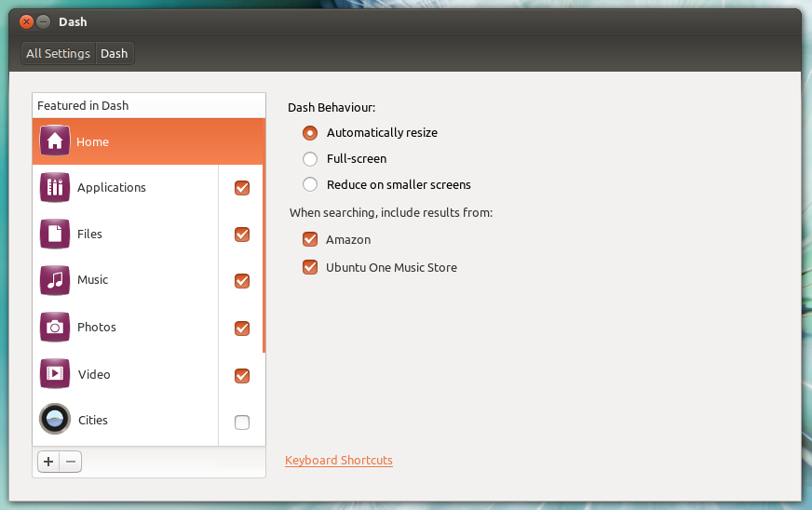Uncheck Ubuntu One Music Store
The width and height of the screenshot is (812, 510).
pos(310,267)
